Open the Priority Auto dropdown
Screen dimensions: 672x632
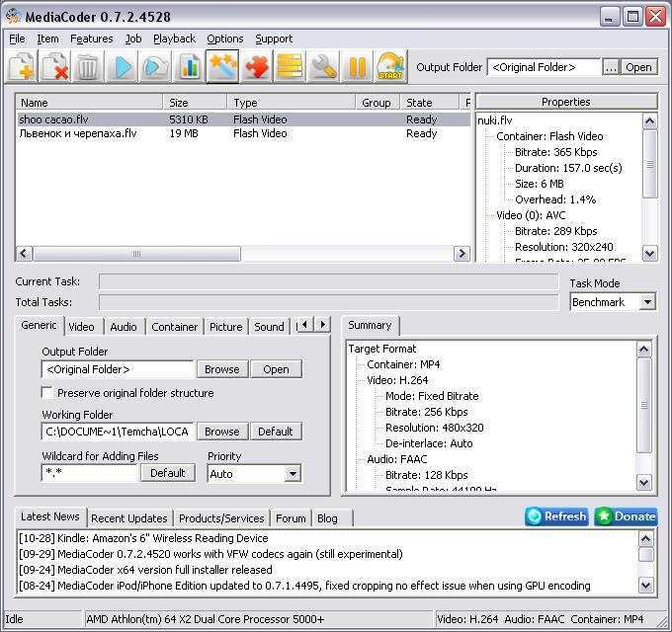[293, 474]
